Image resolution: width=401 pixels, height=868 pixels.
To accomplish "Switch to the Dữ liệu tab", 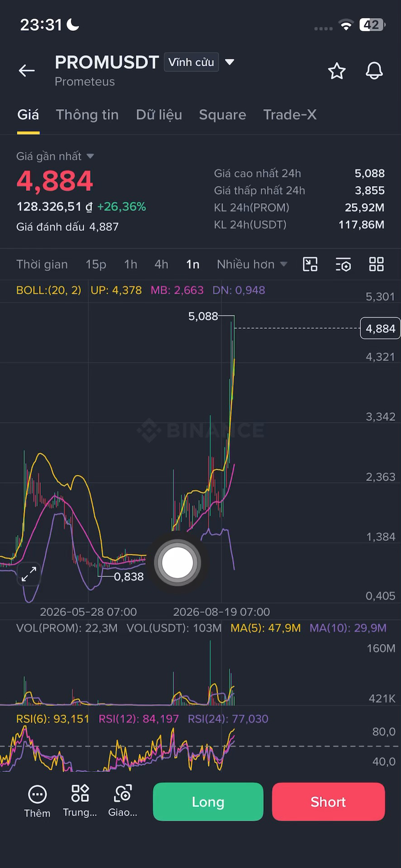I will [x=159, y=115].
